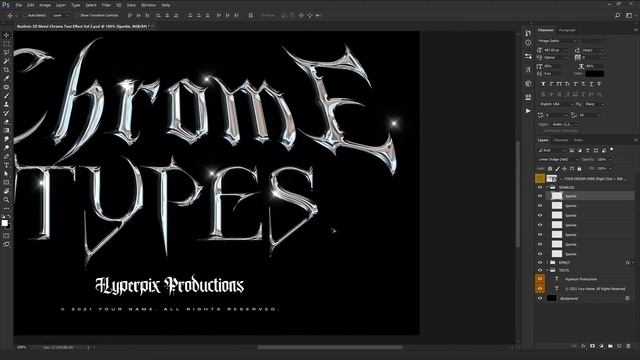Click the Background layer thumbnail
This screenshot has height=360, width=640.
coord(551,298)
